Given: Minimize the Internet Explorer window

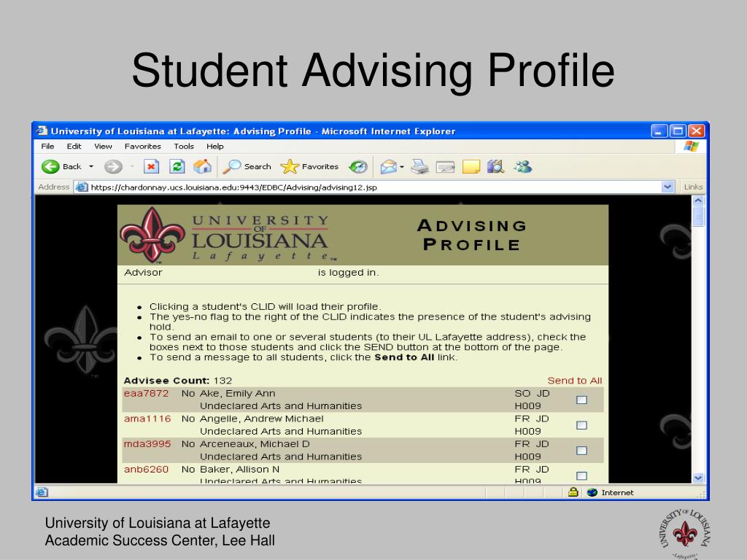Looking at the screenshot, I should tap(659, 131).
